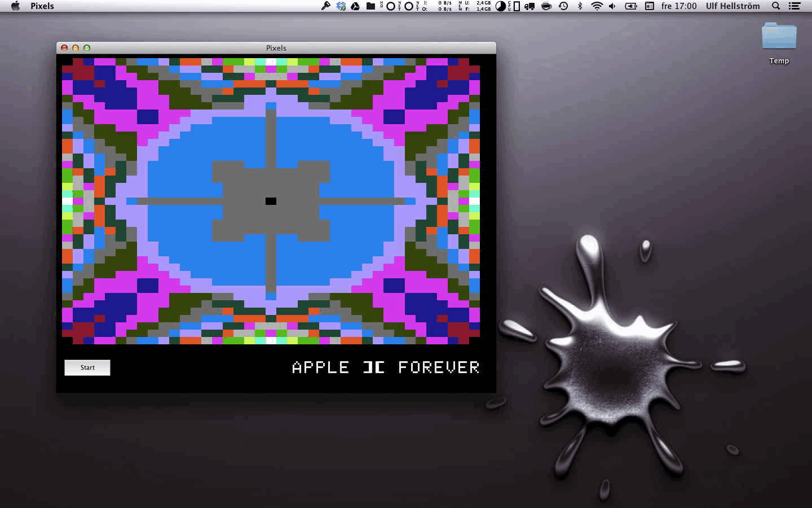Click the CPU pie chart monitor icon
The width and height of the screenshot is (812, 508).
pyautogui.click(x=501, y=6)
